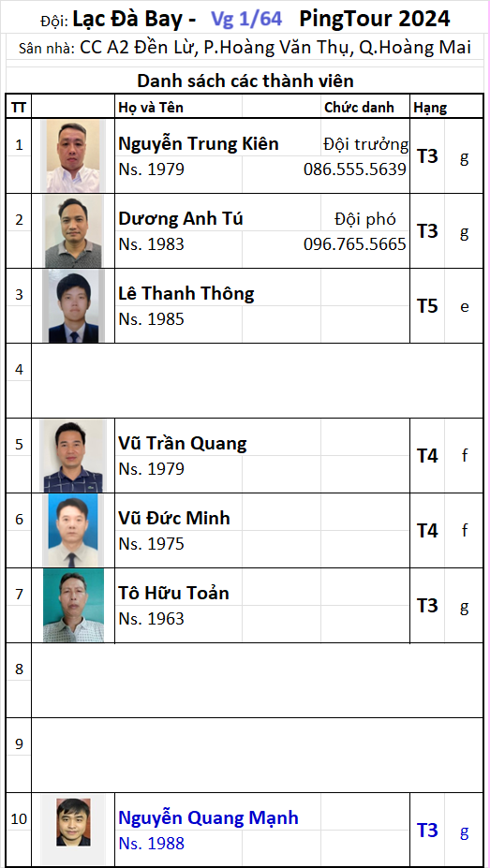Viewport: 490px width, 868px height.
Task: Select the blue name Nguyễn Quang Mạnh
Action: coord(209,817)
